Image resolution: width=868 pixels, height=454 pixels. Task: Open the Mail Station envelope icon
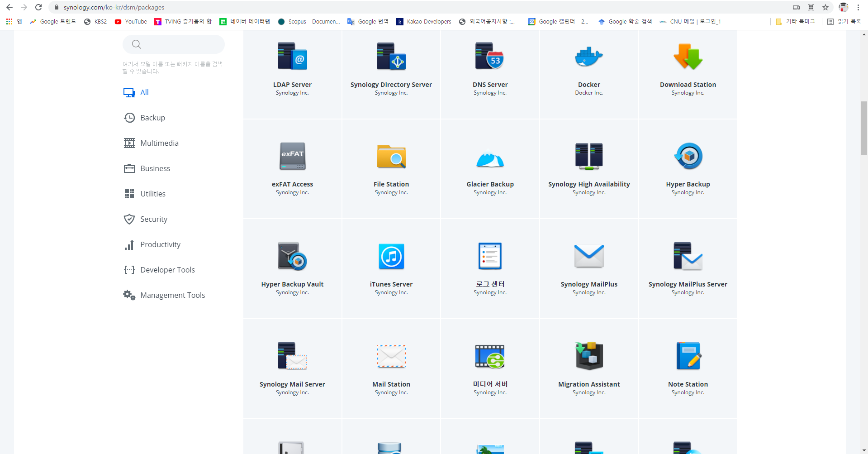click(391, 356)
